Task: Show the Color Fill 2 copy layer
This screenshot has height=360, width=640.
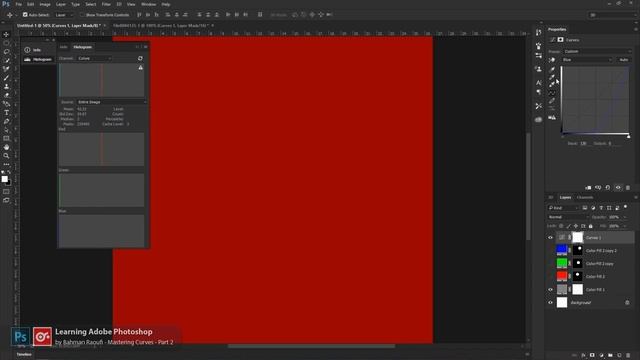Action: 550,263
